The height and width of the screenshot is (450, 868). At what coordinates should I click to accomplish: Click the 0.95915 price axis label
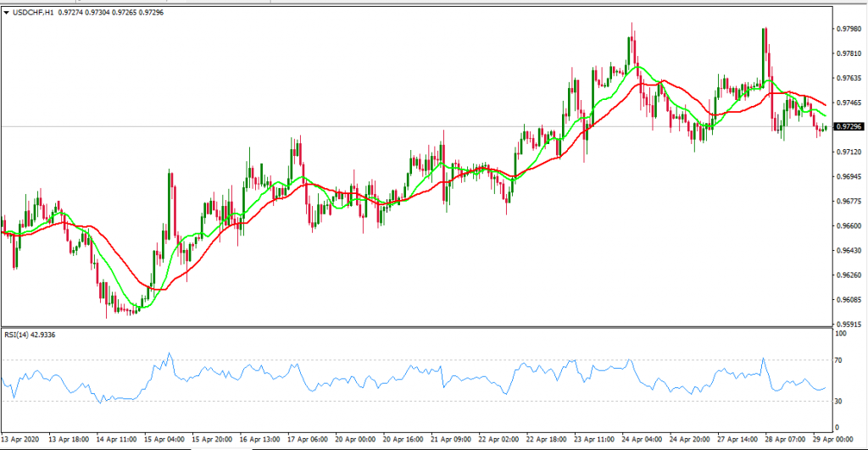(x=849, y=325)
